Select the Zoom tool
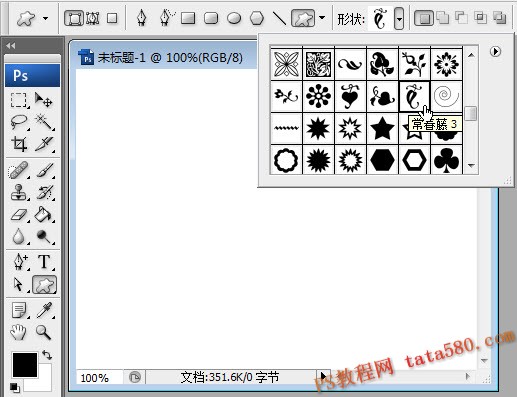 coord(44,332)
